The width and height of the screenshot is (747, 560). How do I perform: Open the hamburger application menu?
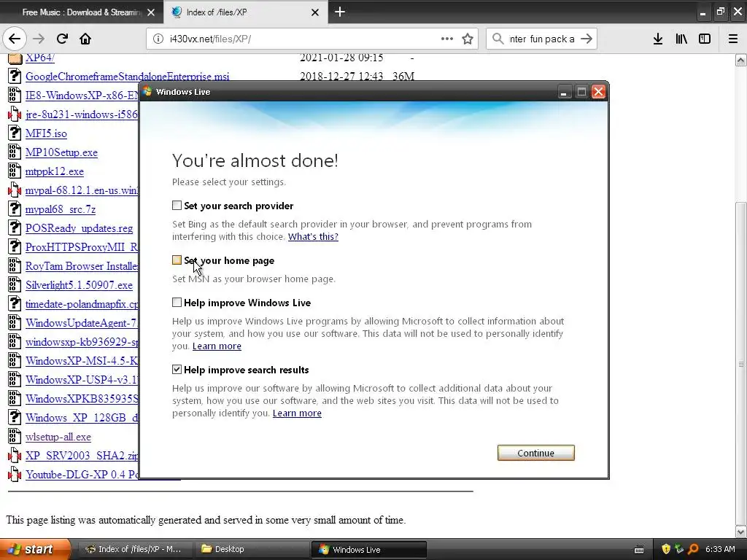[733, 39]
